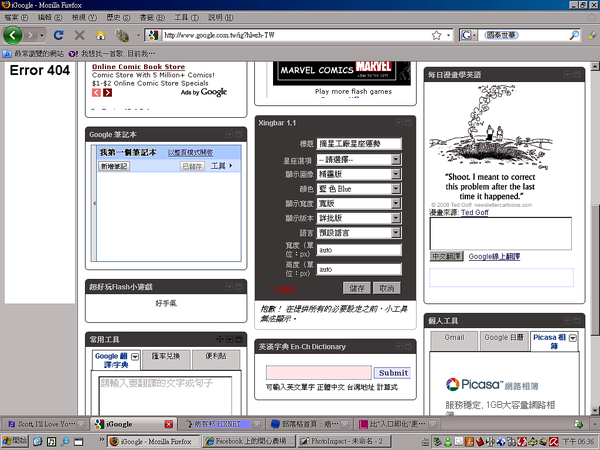Click the Chinese translation button

[447, 256]
